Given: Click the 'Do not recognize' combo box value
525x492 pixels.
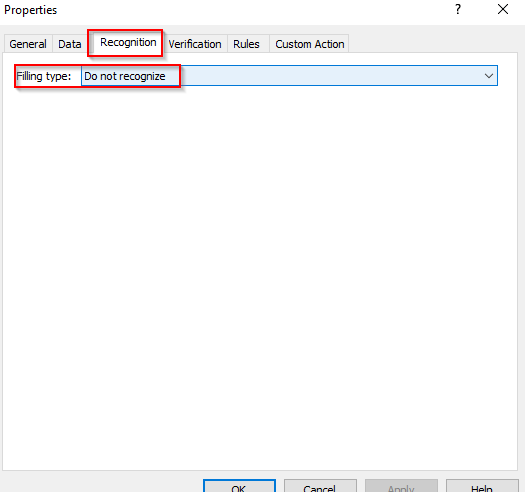Looking at the screenshot, I should tap(125, 76).
